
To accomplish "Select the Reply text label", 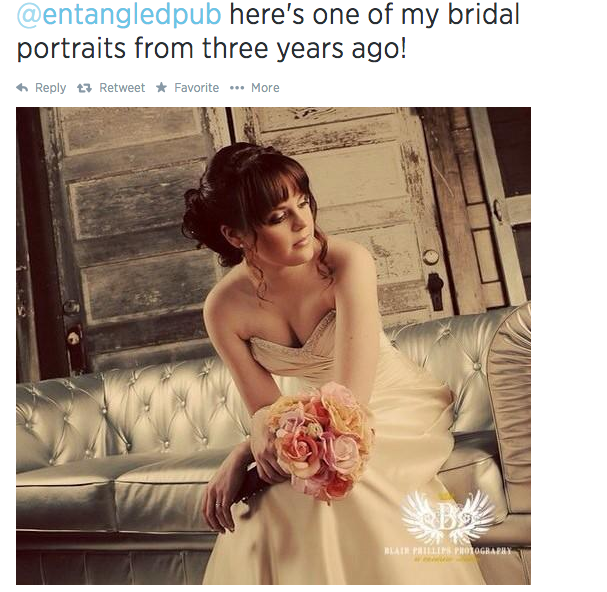I will click(50, 88).
